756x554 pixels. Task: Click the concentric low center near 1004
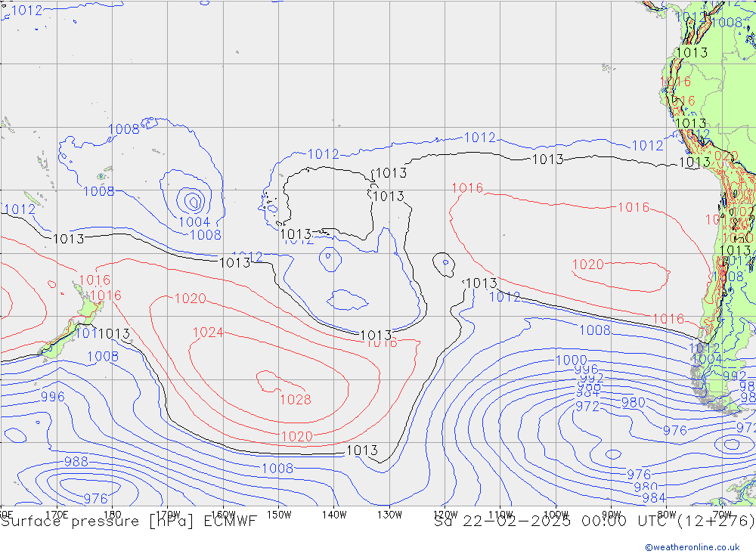coord(194,201)
